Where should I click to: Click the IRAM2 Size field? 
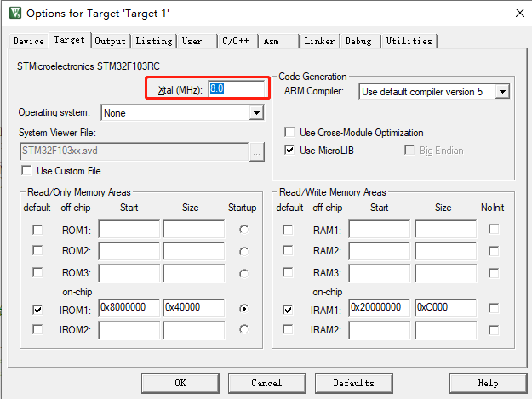click(446, 330)
